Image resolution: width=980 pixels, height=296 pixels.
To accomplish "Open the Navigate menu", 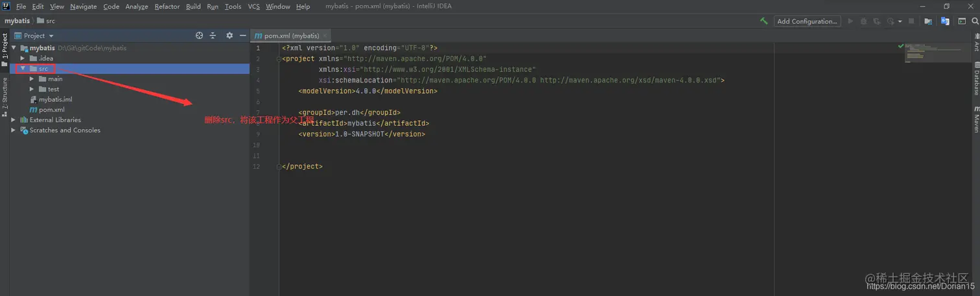I will [x=83, y=6].
